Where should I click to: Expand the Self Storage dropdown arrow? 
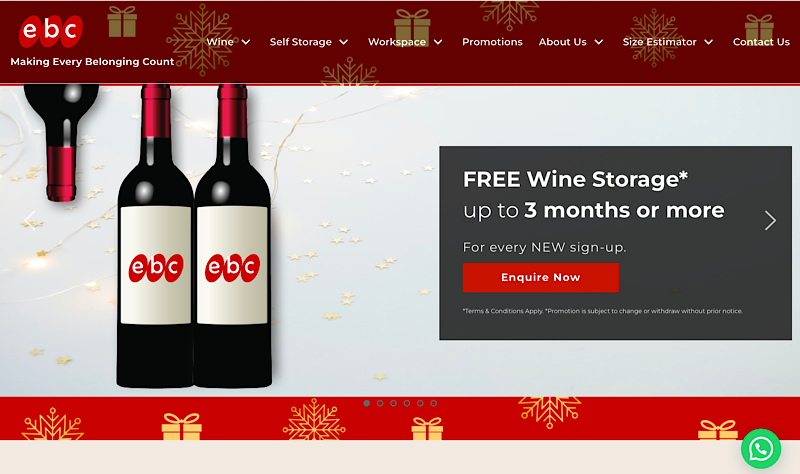click(x=344, y=42)
